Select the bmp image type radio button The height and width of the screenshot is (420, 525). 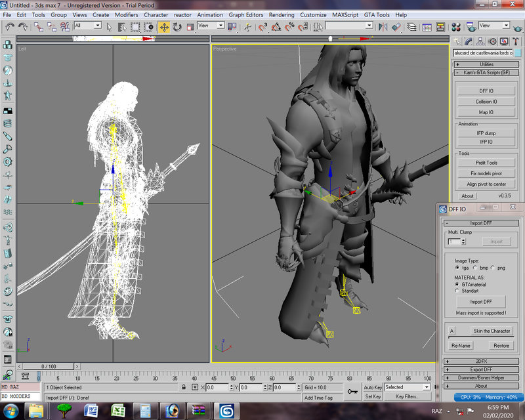pos(475,268)
